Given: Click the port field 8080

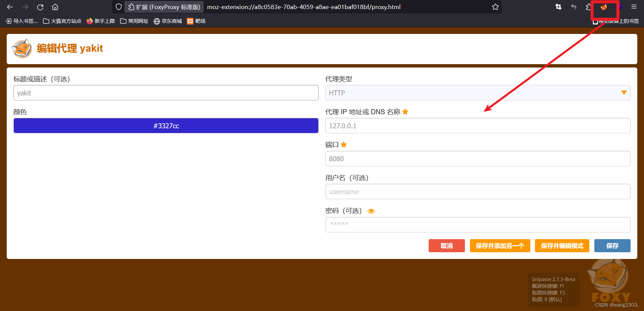Looking at the screenshot, I should click(478, 159).
